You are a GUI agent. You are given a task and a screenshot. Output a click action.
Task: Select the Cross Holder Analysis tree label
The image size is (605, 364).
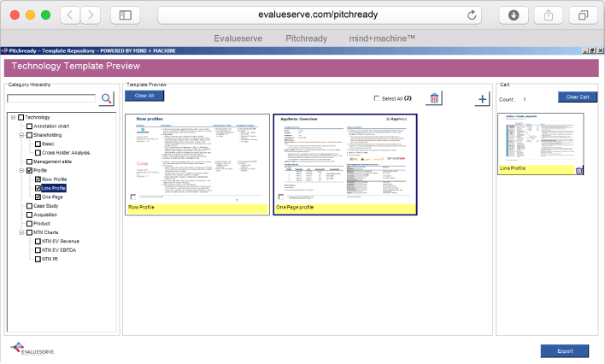coord(66,153)
